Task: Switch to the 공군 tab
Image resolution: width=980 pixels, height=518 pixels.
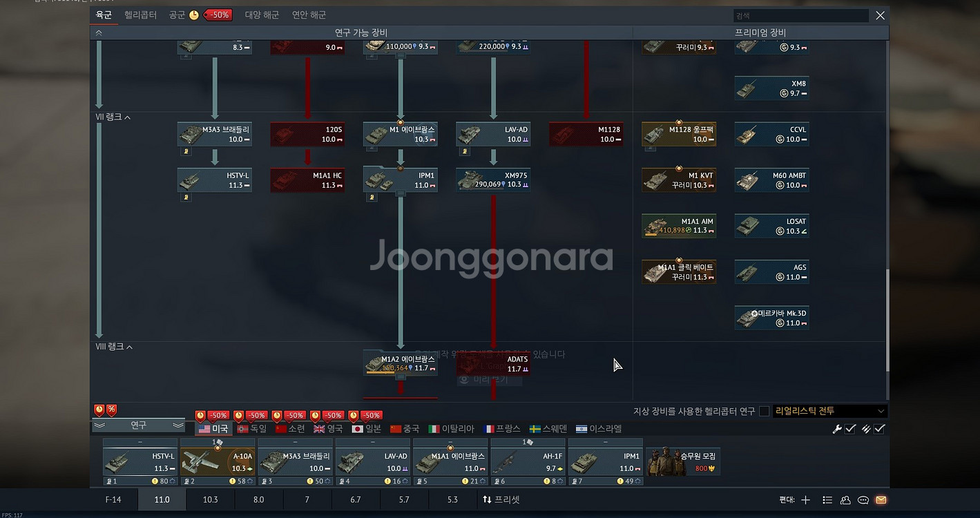Action: coord(177,15)
